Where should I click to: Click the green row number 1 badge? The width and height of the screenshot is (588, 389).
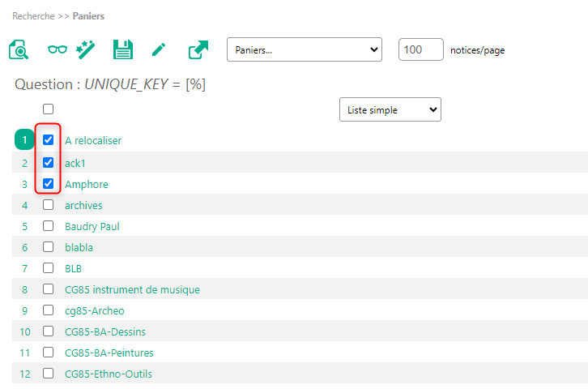click(x=24, y=140)
